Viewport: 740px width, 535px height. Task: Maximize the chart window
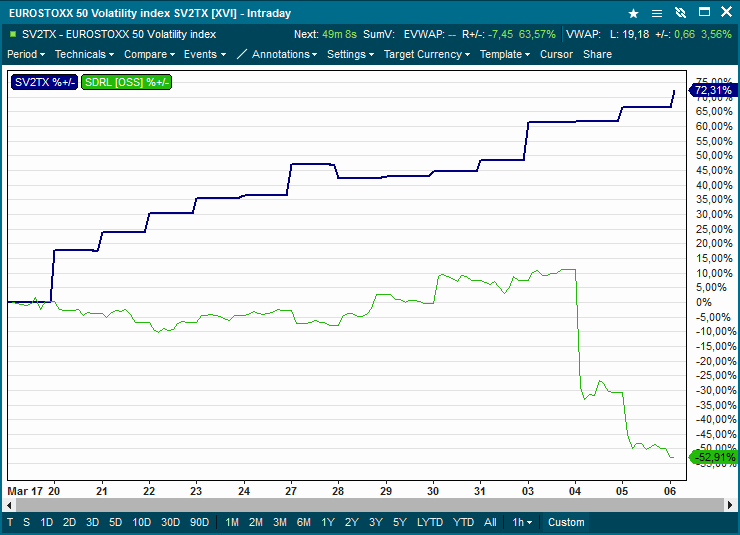coord(704,12)
